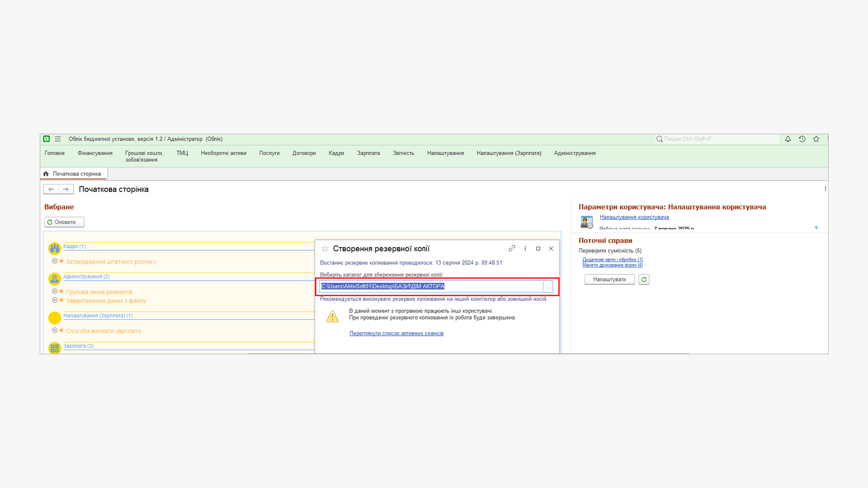868x488 pixels.
Task: Open Переглянути список активних сеансів link
Action: point(396,333)
